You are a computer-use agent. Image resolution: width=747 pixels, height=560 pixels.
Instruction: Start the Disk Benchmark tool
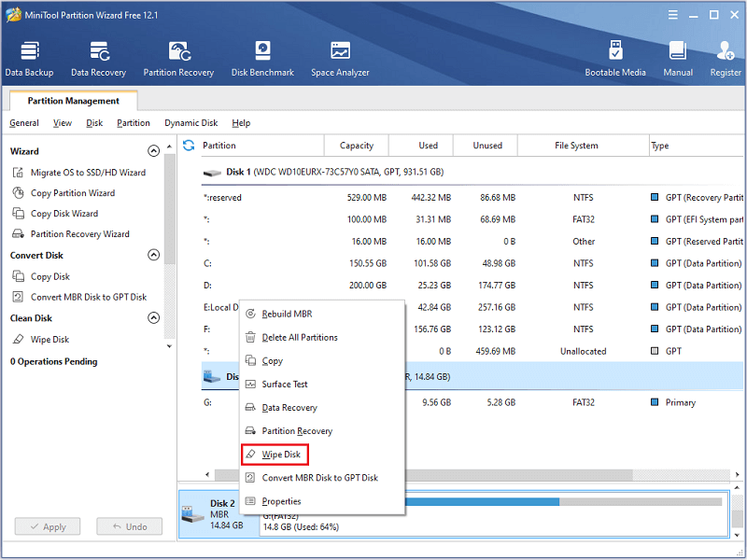click(262, 58)
